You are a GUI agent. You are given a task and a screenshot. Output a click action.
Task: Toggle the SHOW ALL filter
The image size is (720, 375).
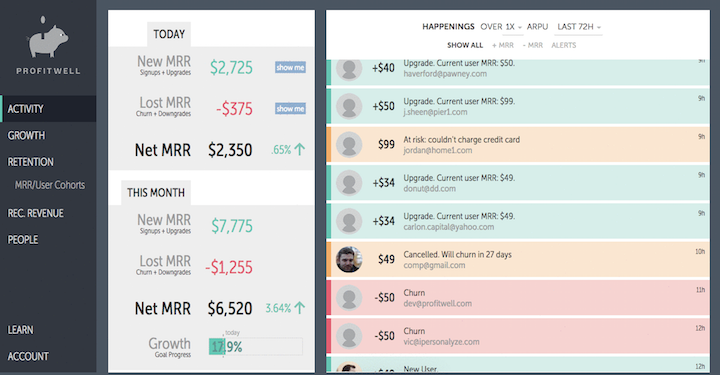[465, 45]
